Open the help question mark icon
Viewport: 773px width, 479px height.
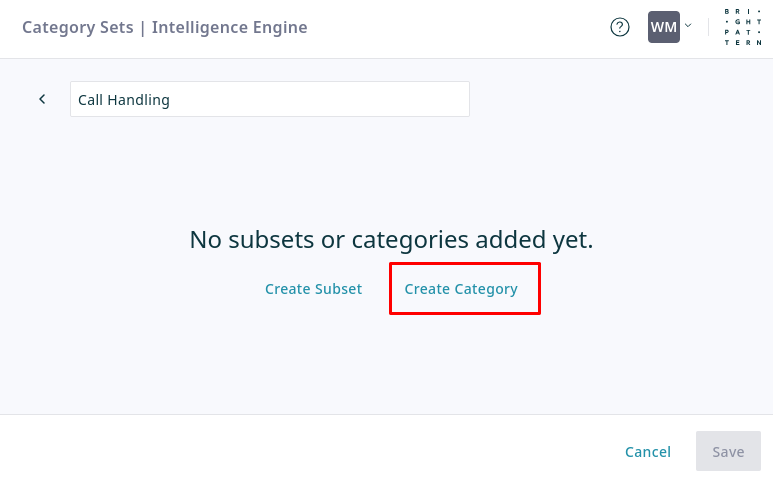pos(620,27)
